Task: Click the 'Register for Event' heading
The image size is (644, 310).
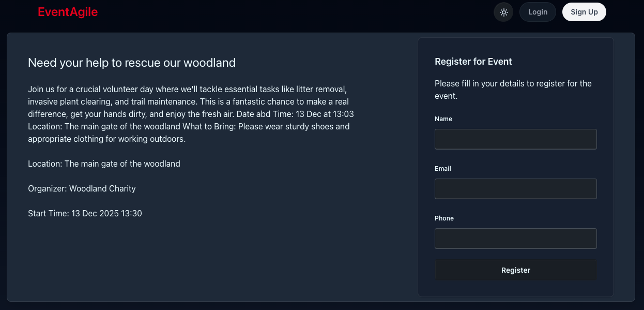Action: click(x=473, y=62)
